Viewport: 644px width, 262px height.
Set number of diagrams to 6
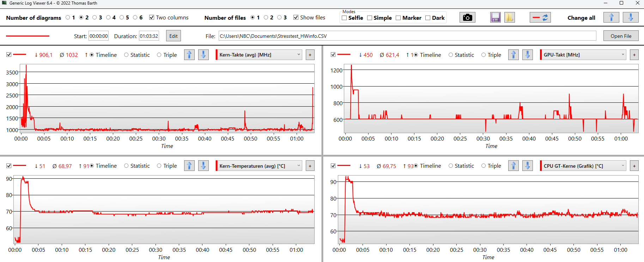[x=135, y=18]
